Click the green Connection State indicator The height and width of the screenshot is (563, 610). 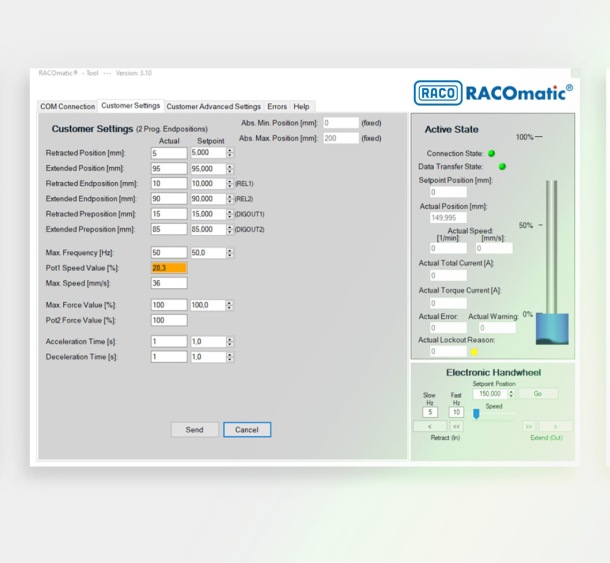pyautogui.click(x=491, y=153)
